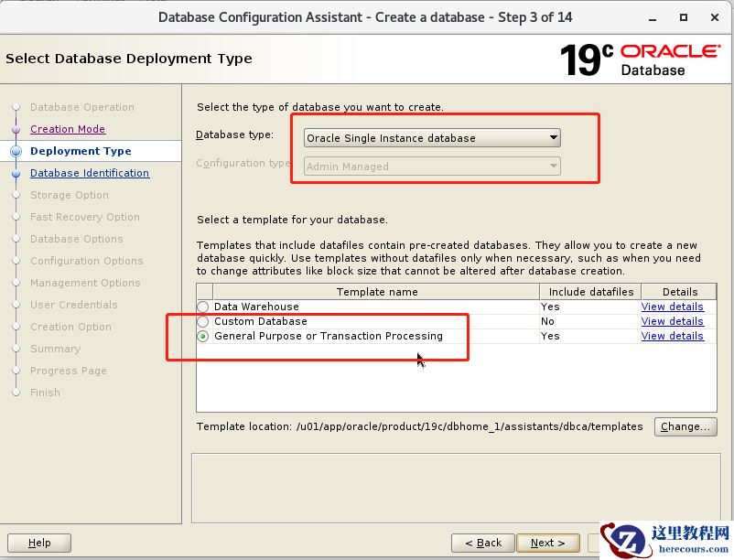734x560 pixels.
Task: Click the < Back button
Action: click(x=483, y=544)
